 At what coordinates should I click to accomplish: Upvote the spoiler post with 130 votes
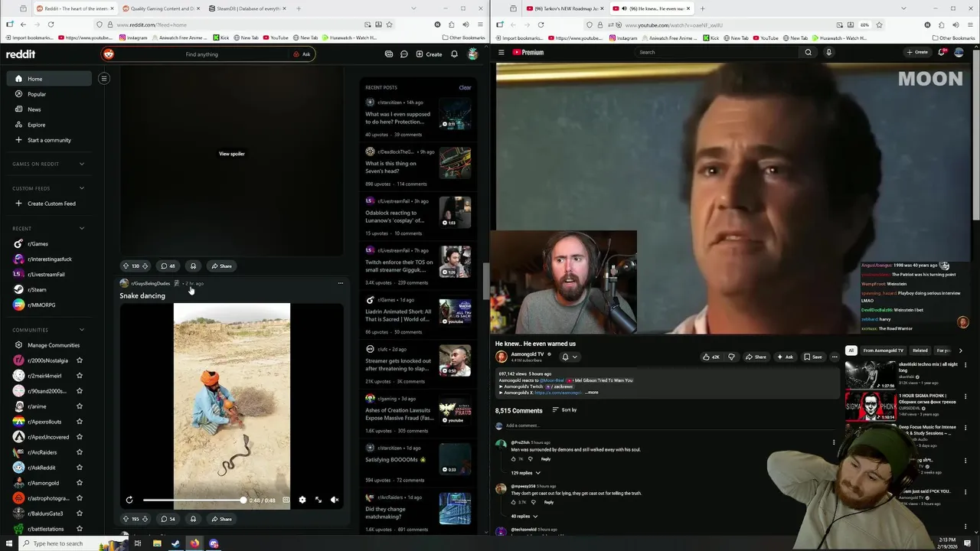(x=126, y=266)
